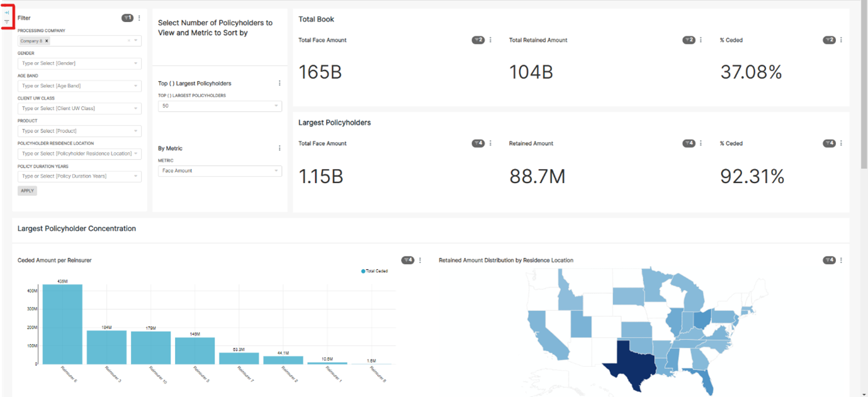Click the applied-filters badge on the Filter panel

pos(127,18)
